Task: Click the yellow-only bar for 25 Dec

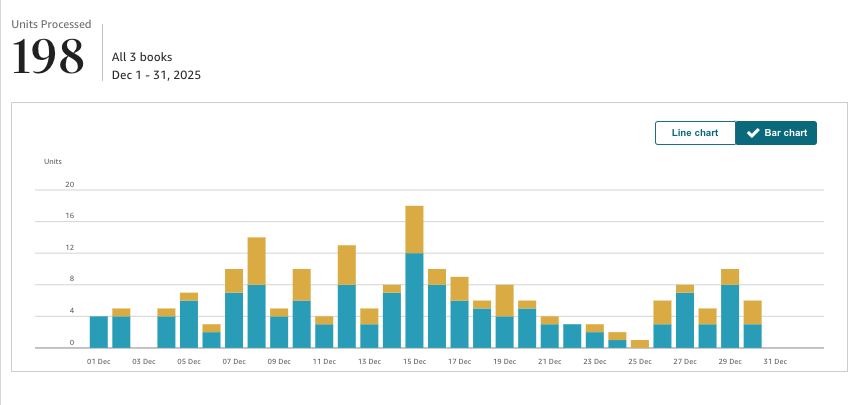Action: (640, 344)
